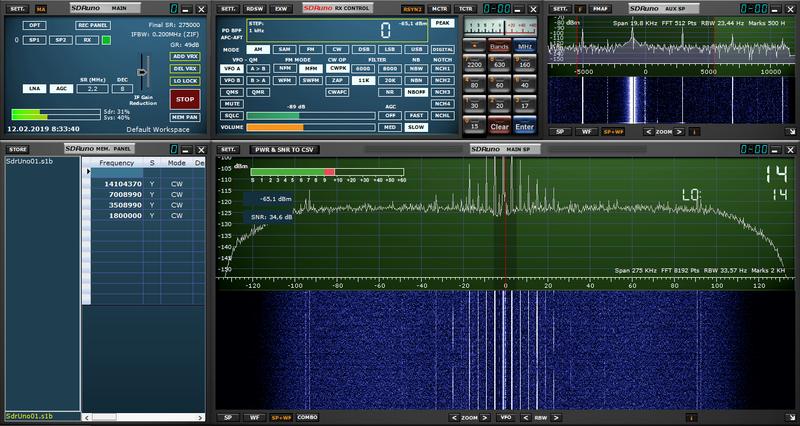The width and height of the screenshot is (800, 426).
Task: Click the Frequency column header
Action: (x=117, y=163)
